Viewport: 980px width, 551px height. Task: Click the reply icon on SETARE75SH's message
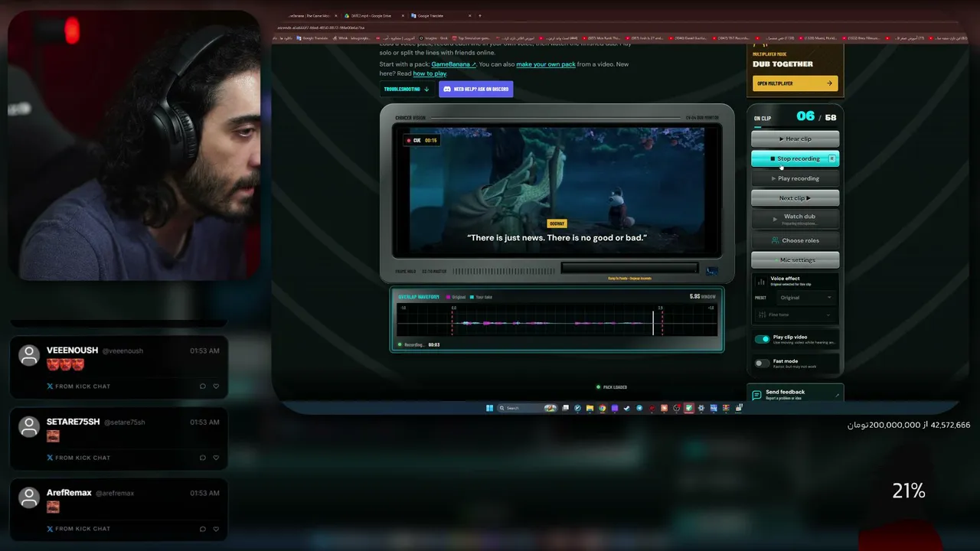[x=203, y=458]
